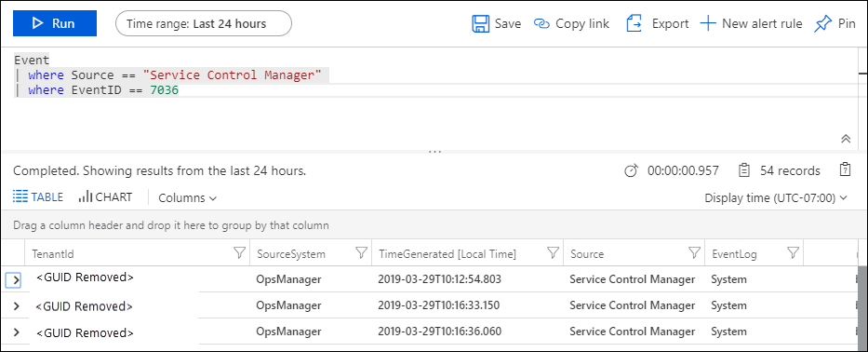Run the query with Run button
868x352 pixels.
point(55,23)
